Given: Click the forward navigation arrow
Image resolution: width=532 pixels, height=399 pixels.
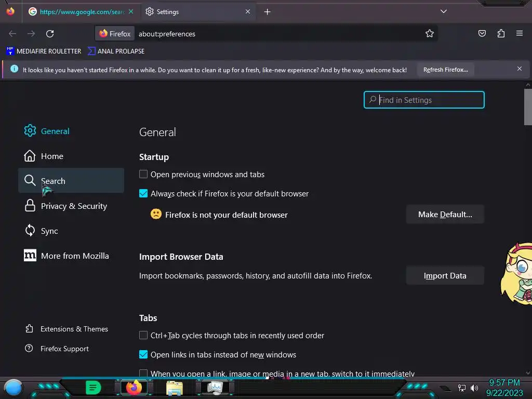Looking at the screenshot, I should pyautogui.click(x=31, y=34).
